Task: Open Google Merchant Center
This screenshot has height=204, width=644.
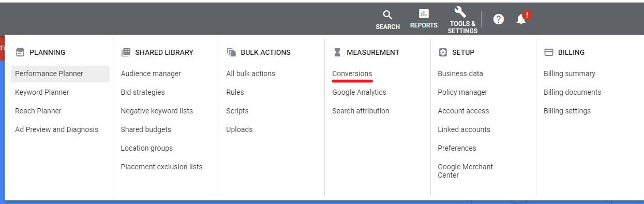Action: (x=466, y=171)
